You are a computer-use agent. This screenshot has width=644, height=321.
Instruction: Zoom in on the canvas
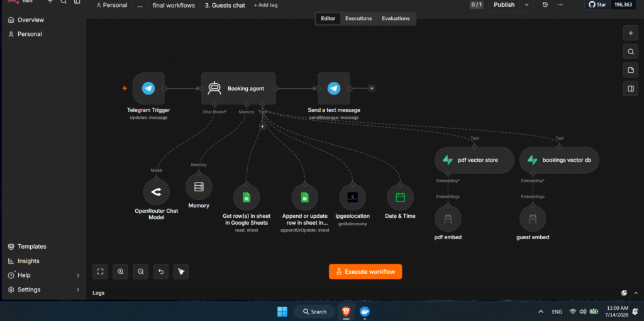pyautogui.click(x=120, y=272)
